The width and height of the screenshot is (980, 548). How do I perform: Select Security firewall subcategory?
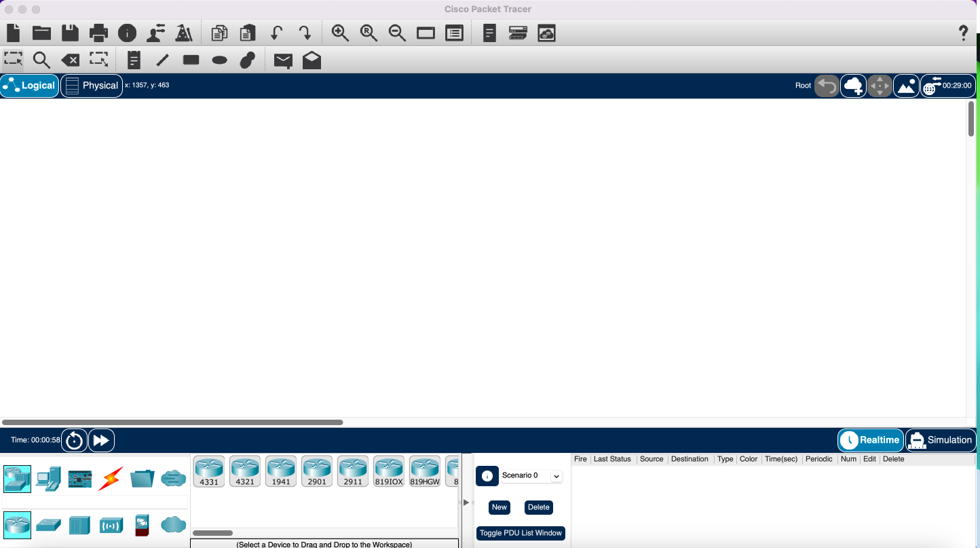[142, 525]
